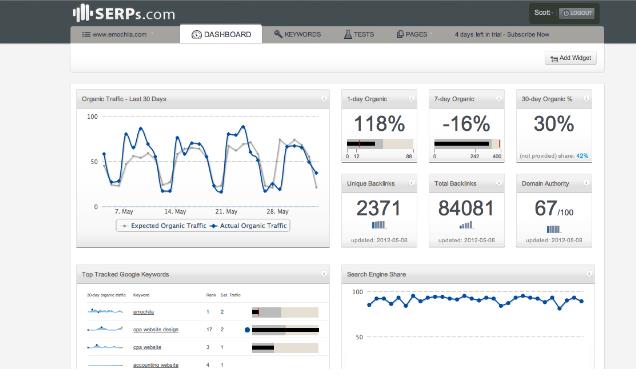This screenshot has width=636, height=376.
Task: Click the Add Widget button
Action: tap(571, 58)
